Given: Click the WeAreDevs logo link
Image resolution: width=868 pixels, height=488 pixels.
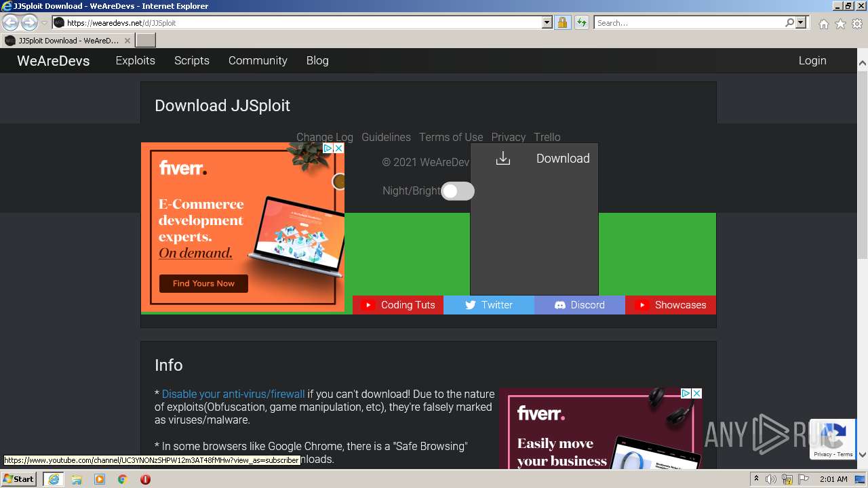Looking at the screenshot, I should (x=54, y=60).
